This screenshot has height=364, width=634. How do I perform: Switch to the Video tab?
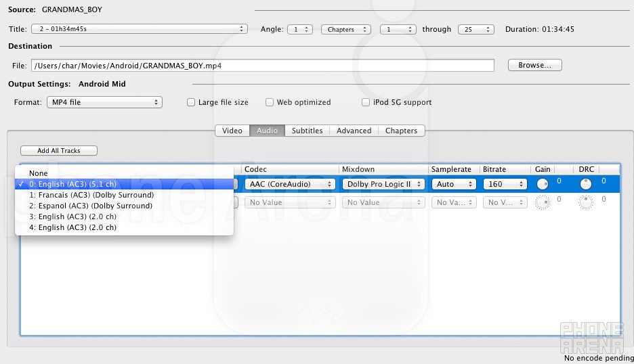[x=232, y=131]
